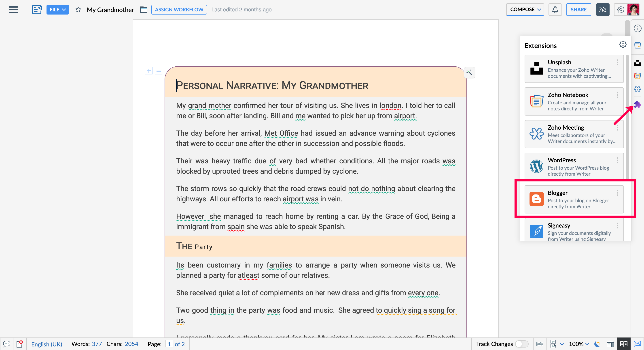Click the Extensions puzzle-piece sidebar icon
Viewport: 644px width, 350px height.
(637, 104)
